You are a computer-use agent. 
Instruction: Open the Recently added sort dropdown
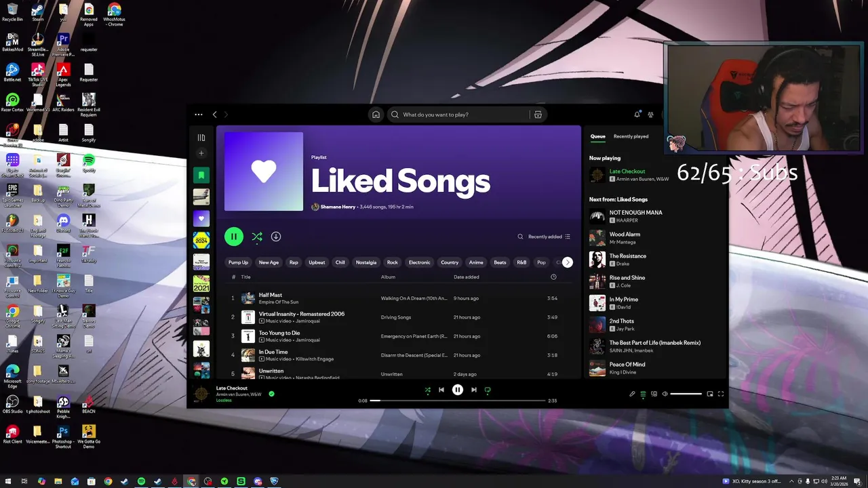click(549, 237)
